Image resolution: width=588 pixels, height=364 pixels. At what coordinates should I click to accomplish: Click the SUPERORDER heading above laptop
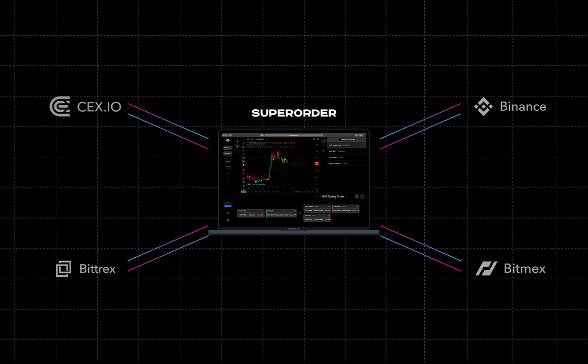(x=294, y=113)
